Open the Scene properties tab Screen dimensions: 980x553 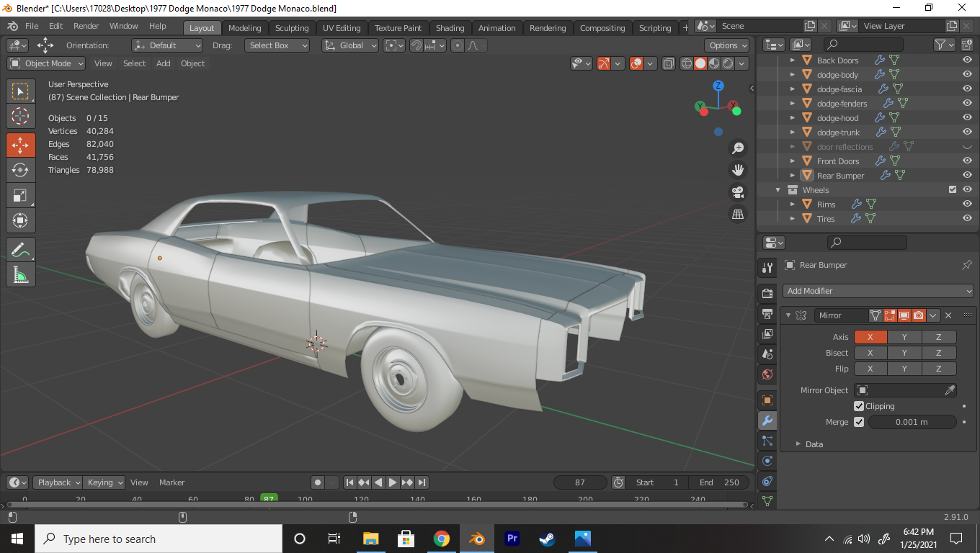(767, 354)
